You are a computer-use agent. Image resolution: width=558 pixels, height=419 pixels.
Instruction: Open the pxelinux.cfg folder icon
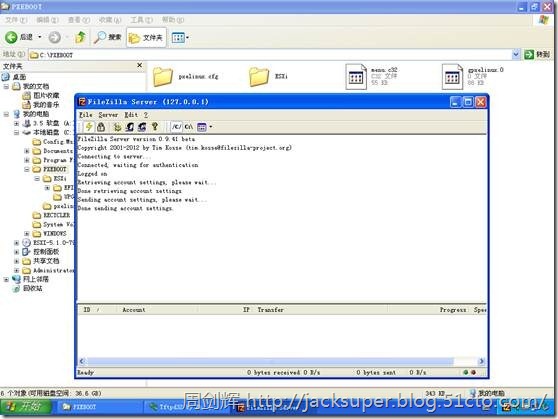click(x=163, y=77)
